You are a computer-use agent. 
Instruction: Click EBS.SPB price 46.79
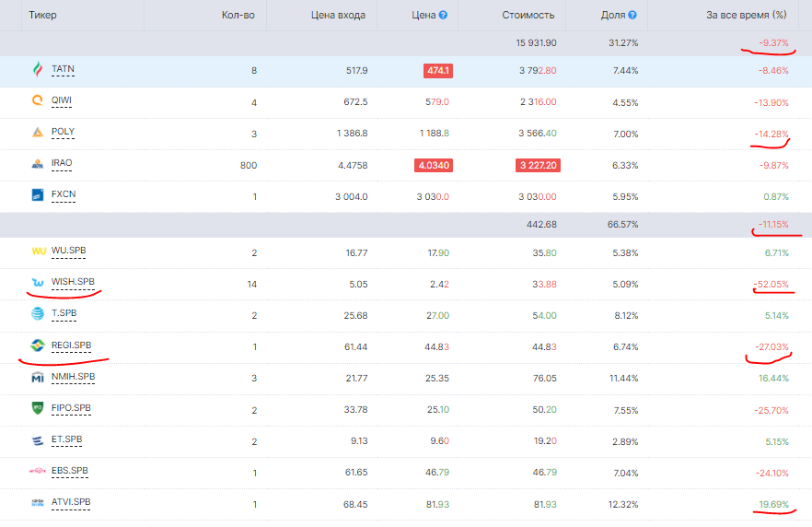(437, 473)
